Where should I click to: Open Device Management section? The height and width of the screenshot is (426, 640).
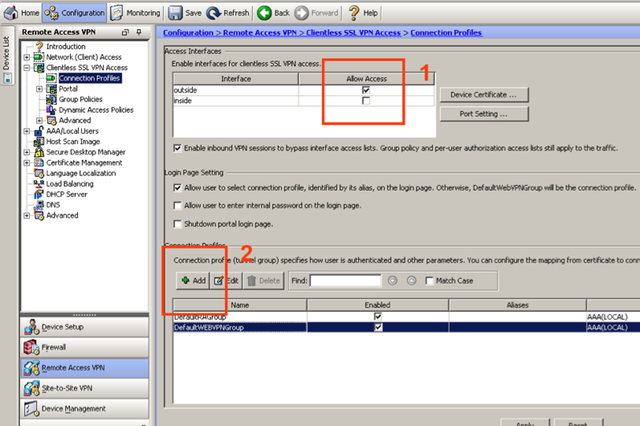(84, 408)
